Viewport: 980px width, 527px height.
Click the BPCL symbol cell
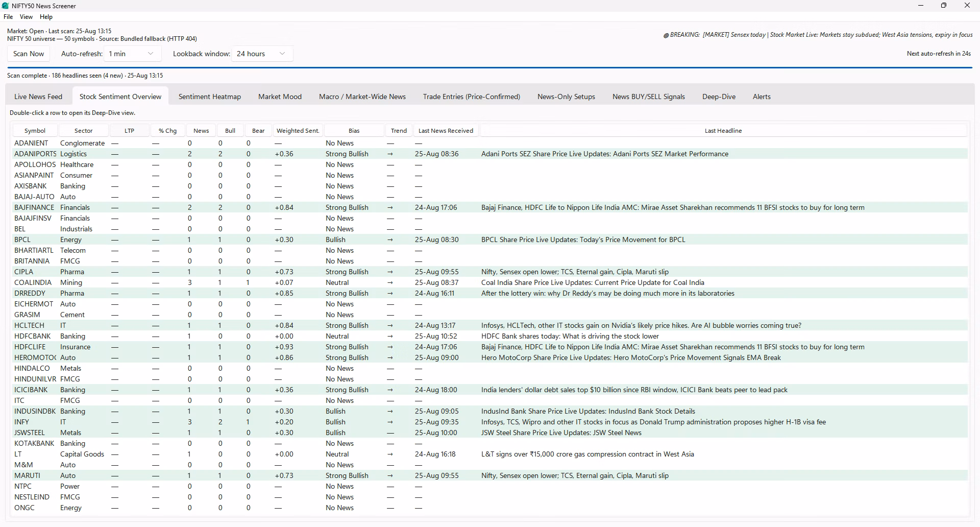22,239
